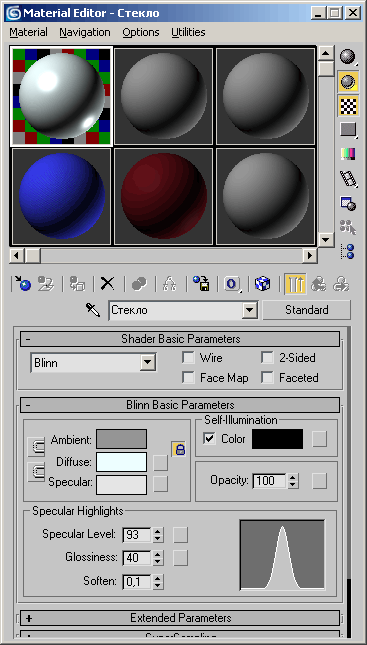Click the Glossiness spinner arrows

click(x=158, y=558)
